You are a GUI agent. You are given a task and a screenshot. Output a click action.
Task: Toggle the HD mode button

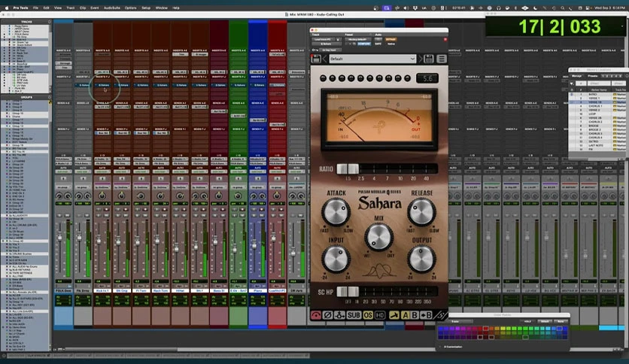point(380,315)
